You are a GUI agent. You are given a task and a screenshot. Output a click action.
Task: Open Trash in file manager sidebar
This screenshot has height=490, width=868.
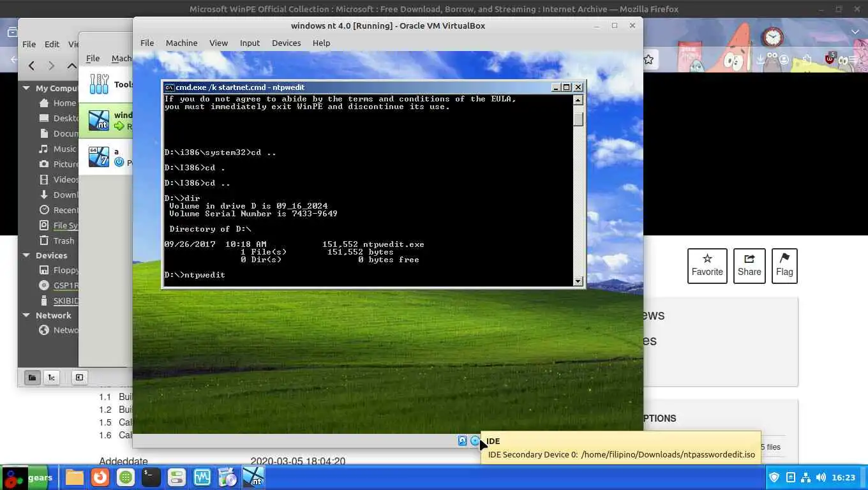pos(57,241)
